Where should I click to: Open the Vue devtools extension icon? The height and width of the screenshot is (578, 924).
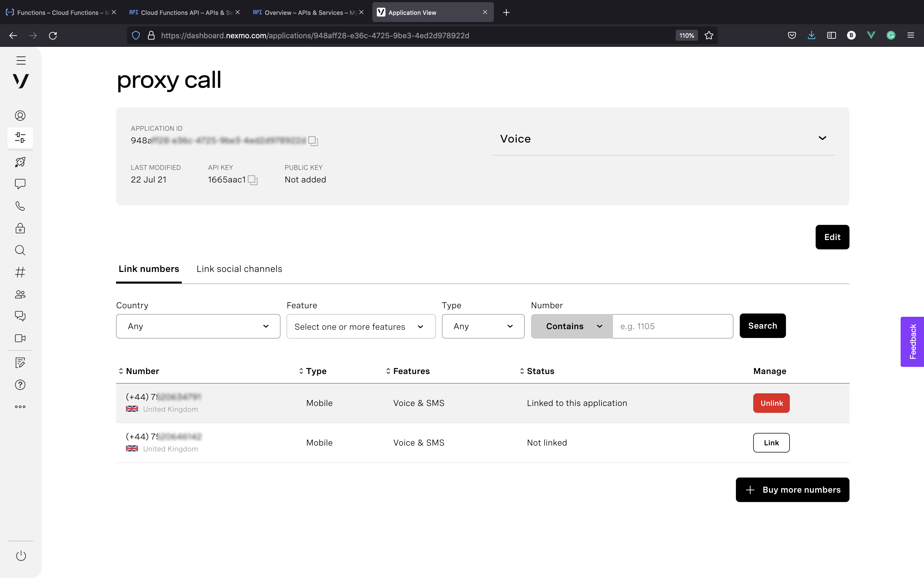point(871,36)
